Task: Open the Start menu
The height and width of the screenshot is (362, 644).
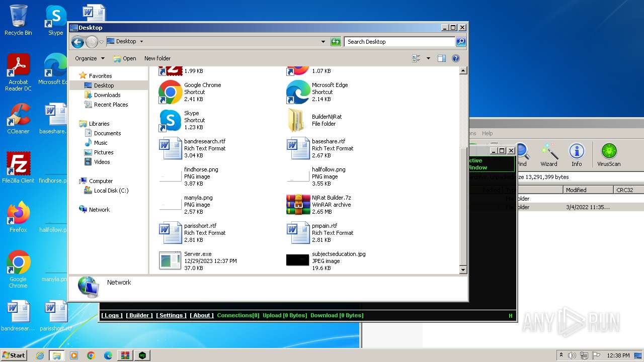Action: pos(14,355)
